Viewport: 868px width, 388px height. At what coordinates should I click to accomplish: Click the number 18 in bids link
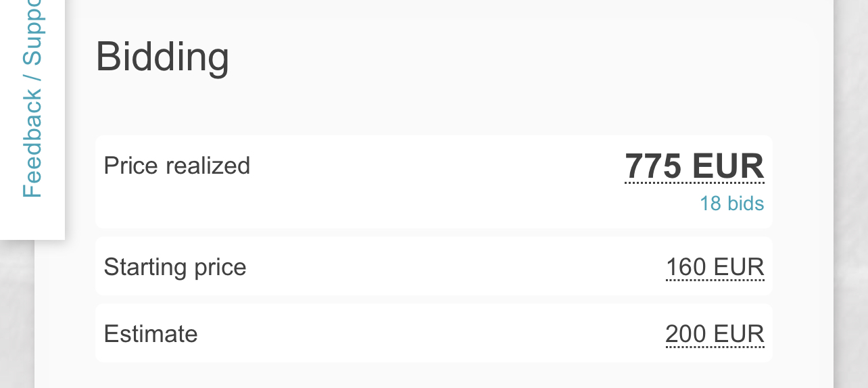click(710, 203)
